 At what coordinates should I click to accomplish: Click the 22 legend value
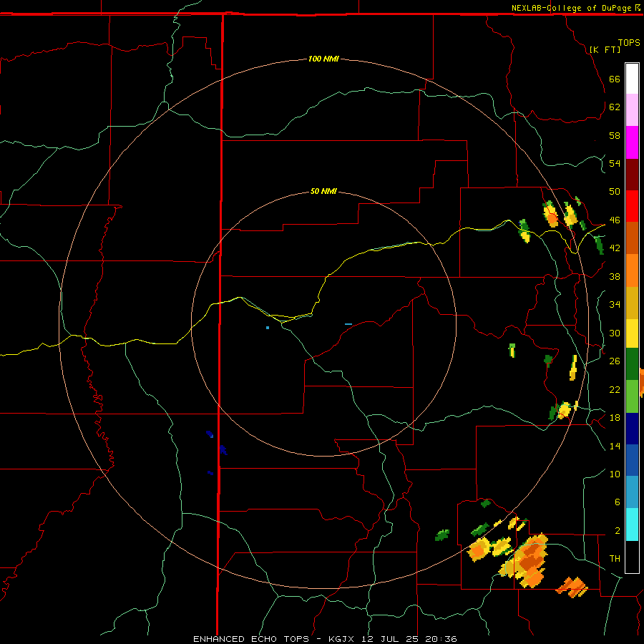click(615, 389)
